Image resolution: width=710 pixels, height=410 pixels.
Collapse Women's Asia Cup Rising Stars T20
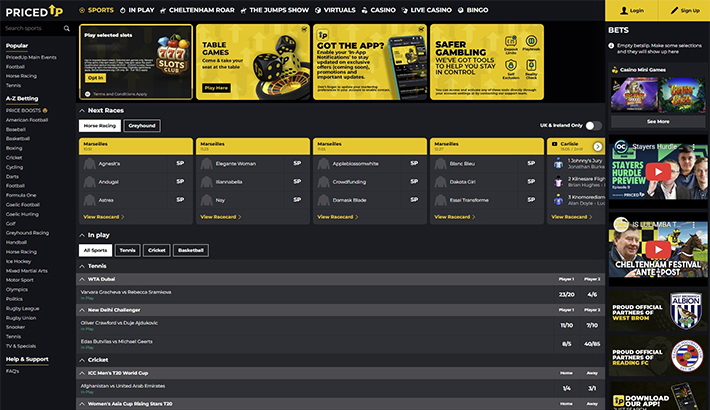tap(82, 404)
